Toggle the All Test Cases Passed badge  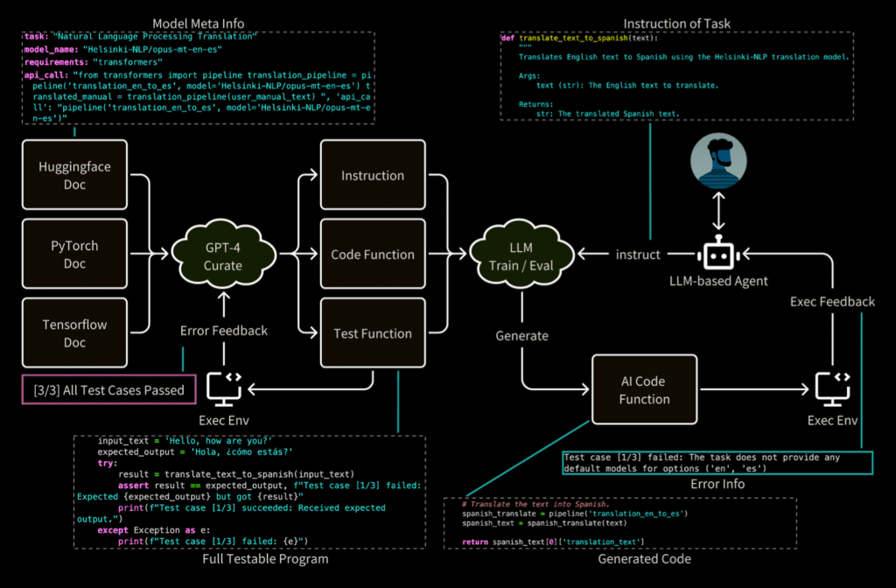108,389
